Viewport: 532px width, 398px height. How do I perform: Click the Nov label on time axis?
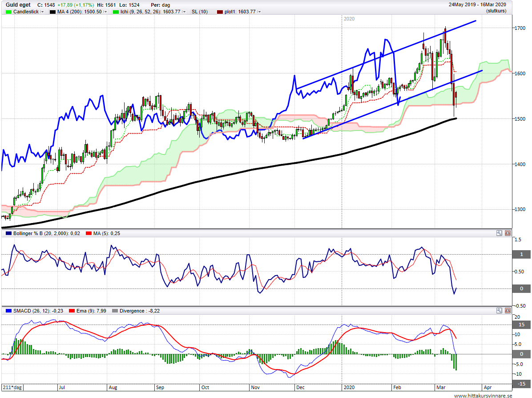[255, 387]
